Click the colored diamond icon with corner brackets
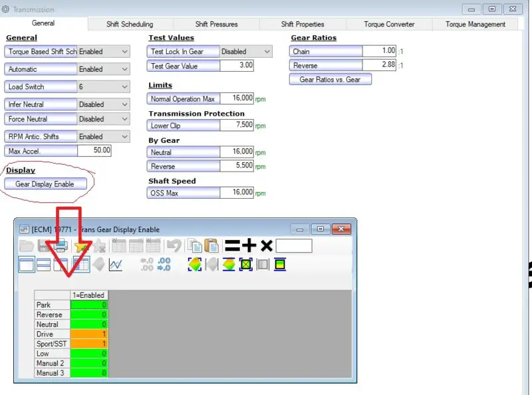This screenshot has height=395, width=532. 195,265
